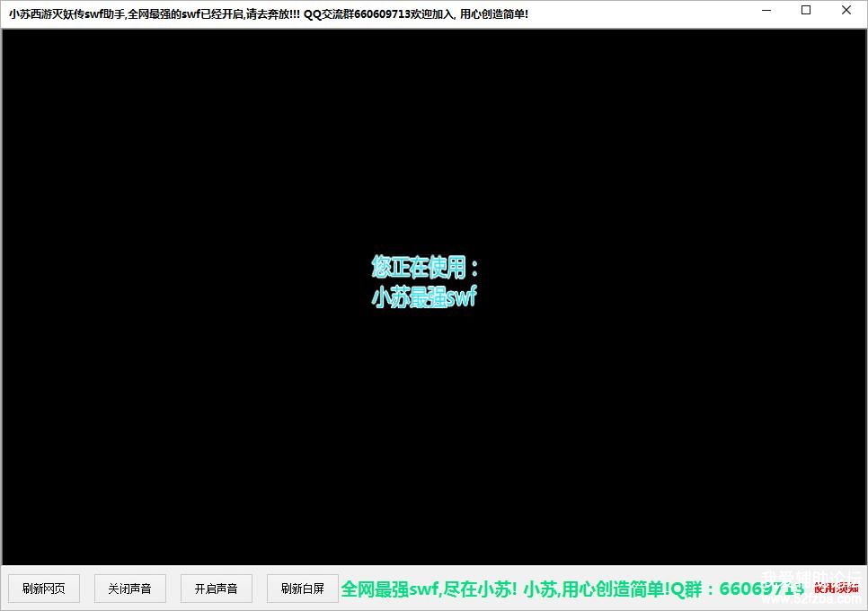This screenshot has height=611, width=868.
Task: Mute audio with the 关闭声音 button
Action: pyautogui.click(x=130, y=589)
